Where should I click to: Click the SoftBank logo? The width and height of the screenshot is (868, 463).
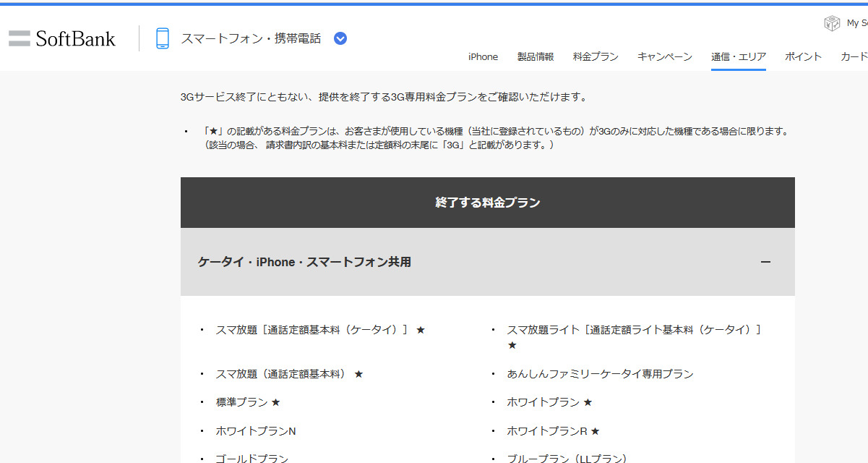tap(62, 38)
